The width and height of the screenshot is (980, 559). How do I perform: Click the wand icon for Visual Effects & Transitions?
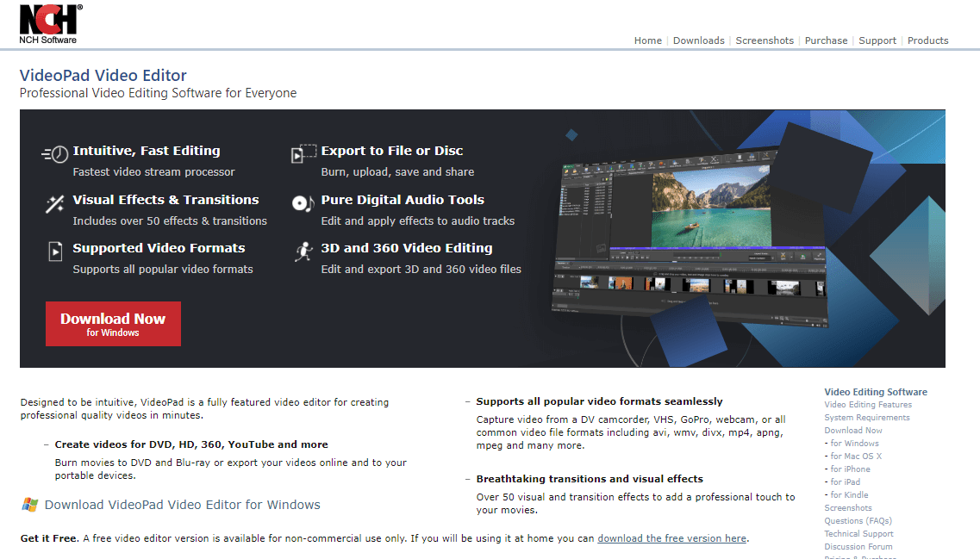point(54,206)
